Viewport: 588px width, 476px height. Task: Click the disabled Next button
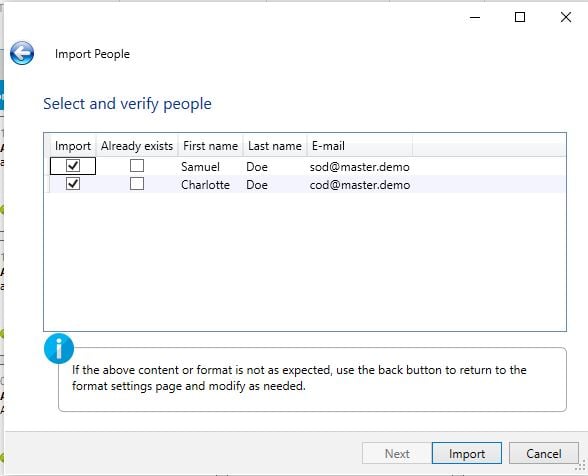[397, 453]
